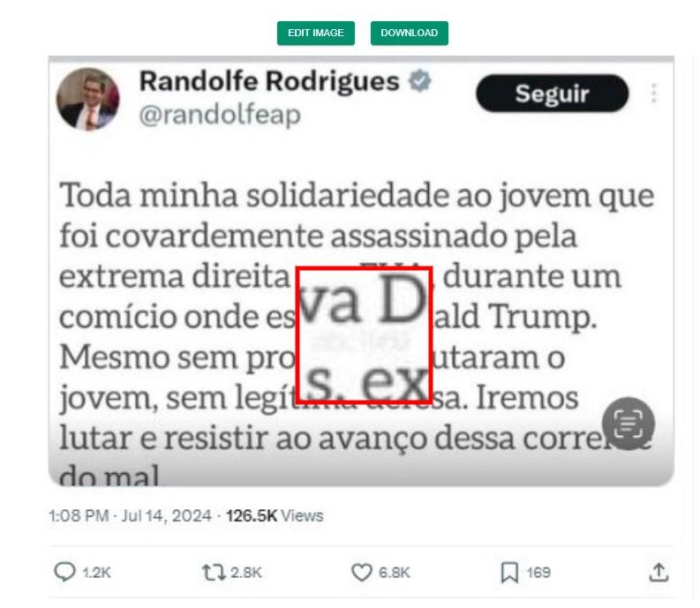The height and width of the screenshot is (608, 700).
Task: Bookmark the post with bookmark icon
Action: point(509,573)
